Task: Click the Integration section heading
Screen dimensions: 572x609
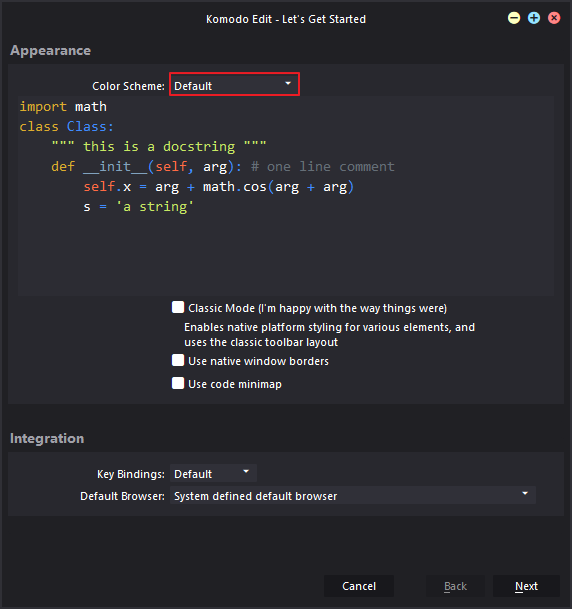Action: click(47, 438)
